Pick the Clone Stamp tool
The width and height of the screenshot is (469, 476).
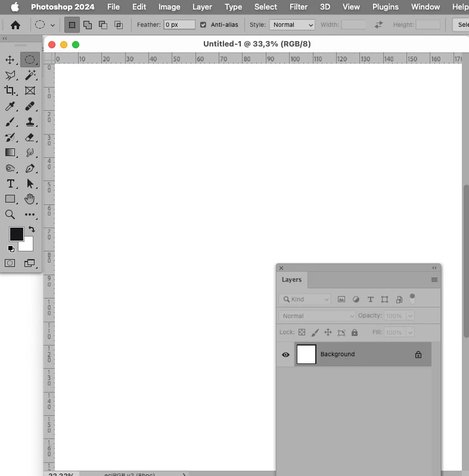(30, 122)
